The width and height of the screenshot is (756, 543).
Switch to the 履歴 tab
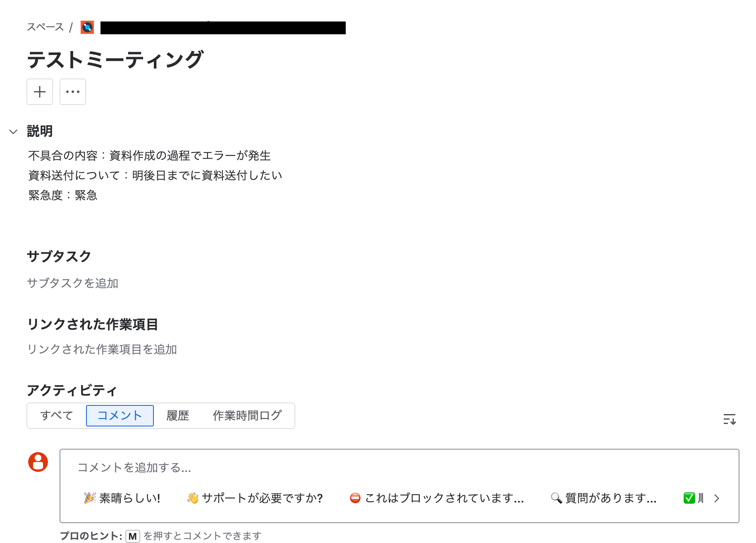click(x=177, y=416)
